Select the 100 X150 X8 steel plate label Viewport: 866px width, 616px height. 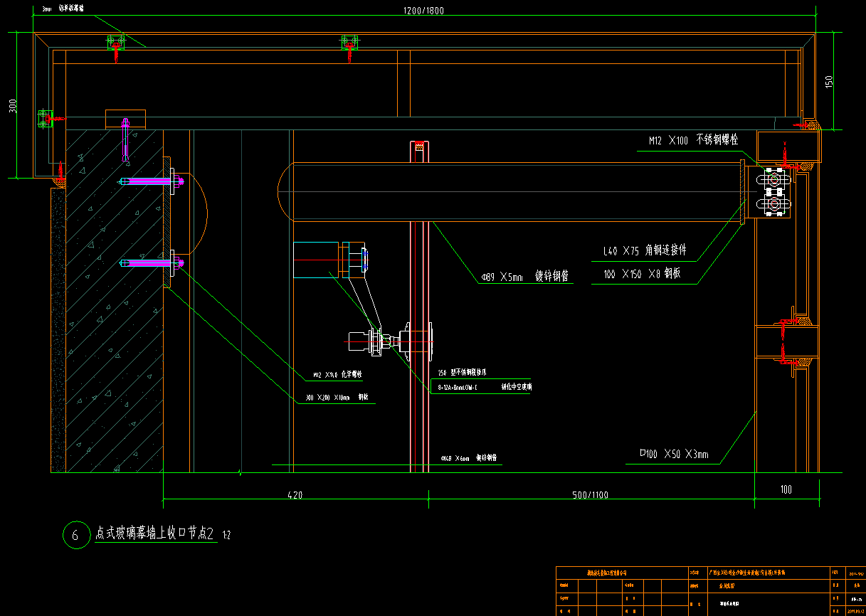click(641, 274)
